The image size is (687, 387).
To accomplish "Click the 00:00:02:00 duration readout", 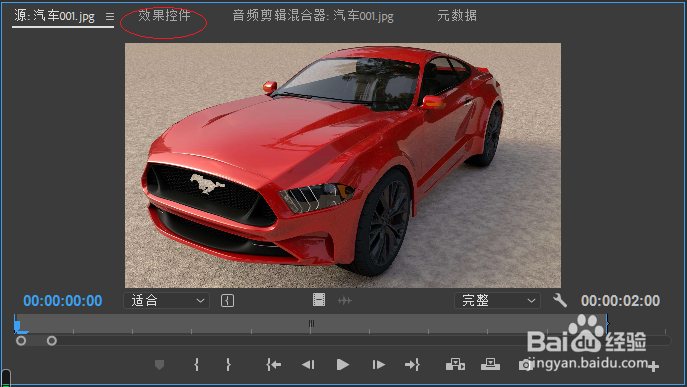I will (x=620, y=301).
